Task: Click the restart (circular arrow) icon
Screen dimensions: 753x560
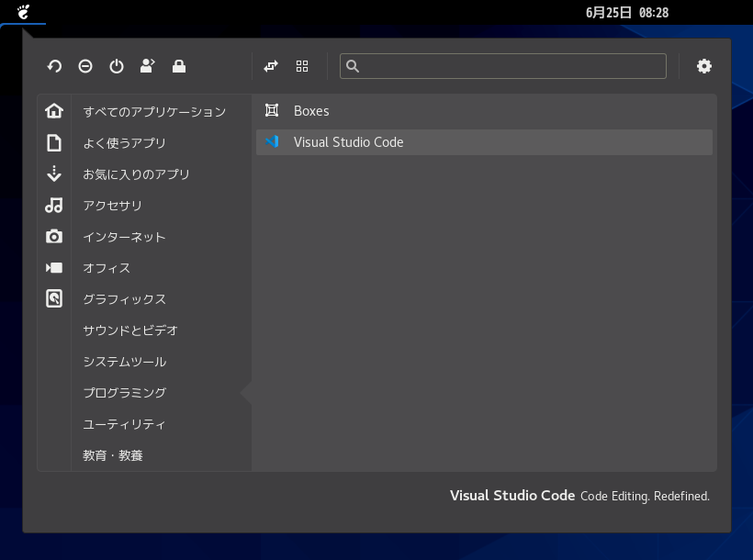Action: coord(54,66)
